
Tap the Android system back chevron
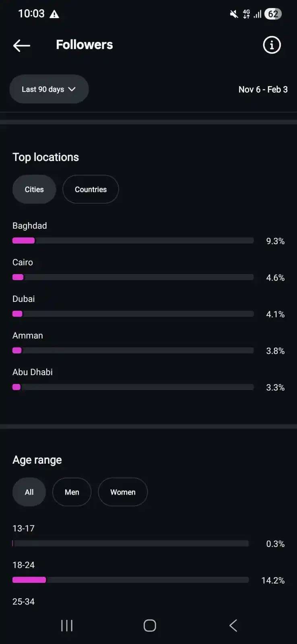(x=233, y=625)
